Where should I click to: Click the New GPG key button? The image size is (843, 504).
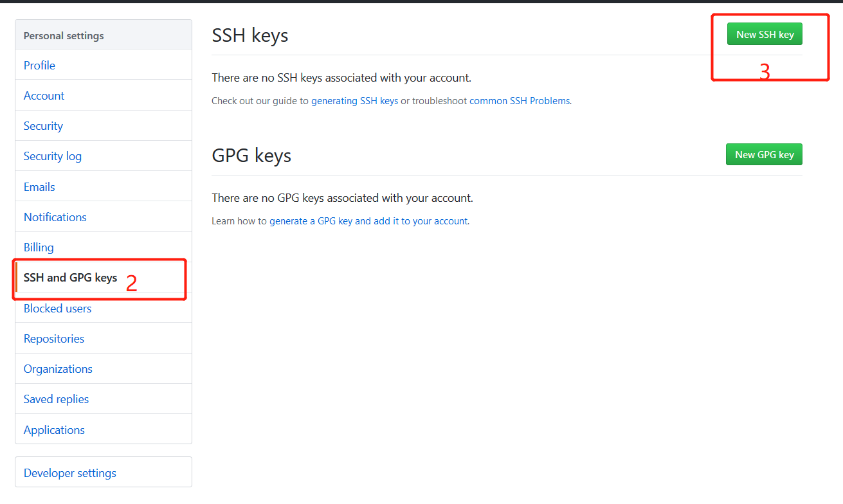(763, 154)
